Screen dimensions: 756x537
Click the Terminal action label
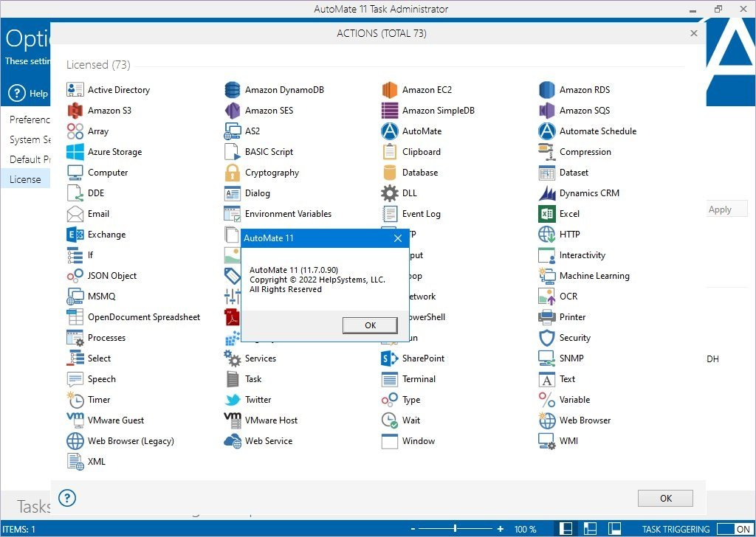(419, 379)
